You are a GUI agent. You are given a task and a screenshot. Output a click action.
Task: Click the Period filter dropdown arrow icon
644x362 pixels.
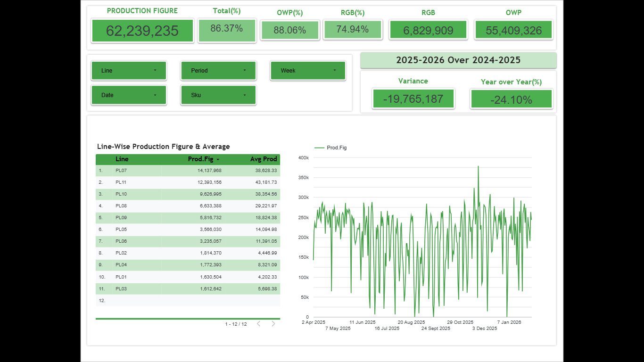[245, 70]
